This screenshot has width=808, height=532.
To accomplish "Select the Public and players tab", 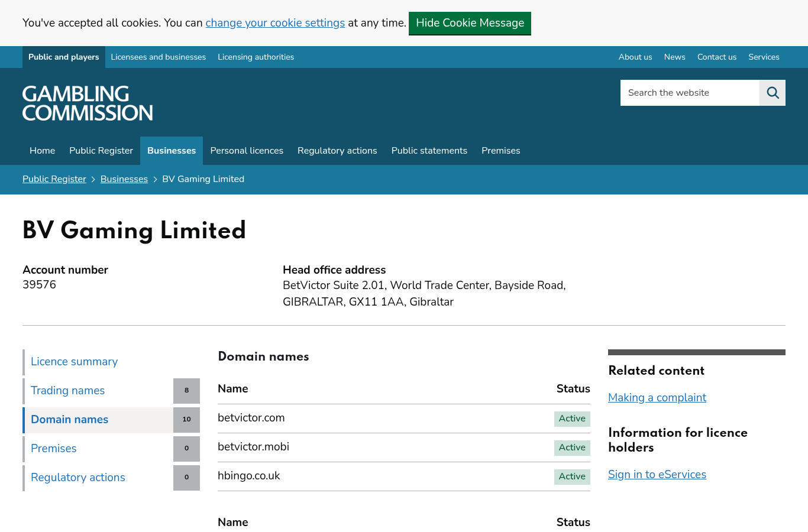I will [x=64, y=57].
